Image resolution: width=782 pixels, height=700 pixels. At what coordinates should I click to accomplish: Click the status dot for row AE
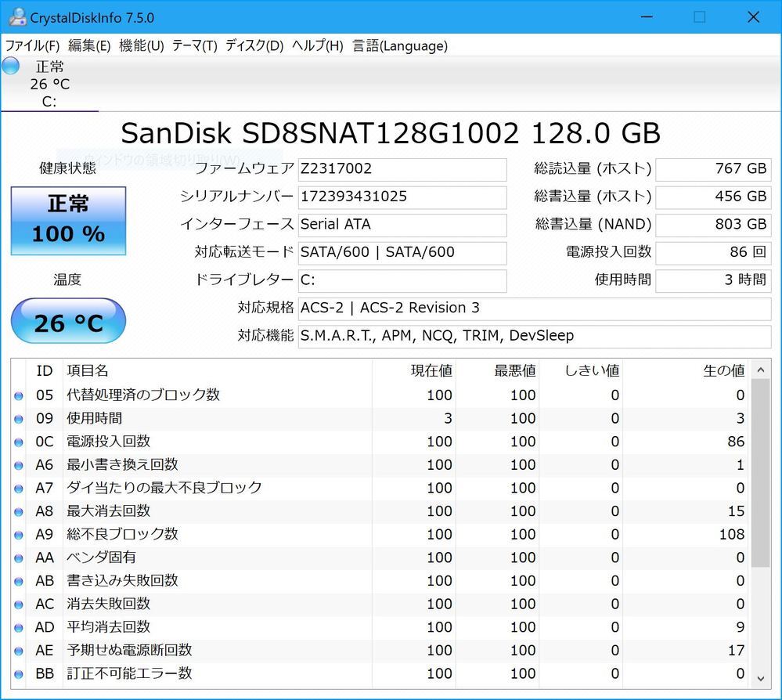pos(19,651)
